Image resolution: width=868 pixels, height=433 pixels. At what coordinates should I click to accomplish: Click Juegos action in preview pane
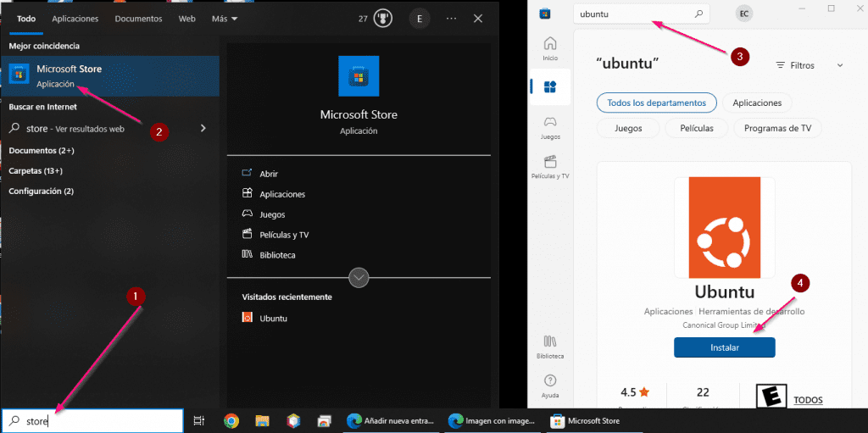click(272, 214)
